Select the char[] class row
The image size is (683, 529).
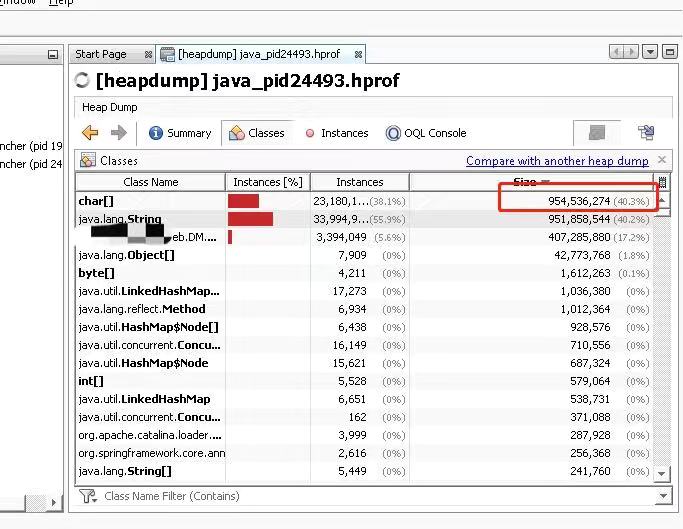[364, 201]
